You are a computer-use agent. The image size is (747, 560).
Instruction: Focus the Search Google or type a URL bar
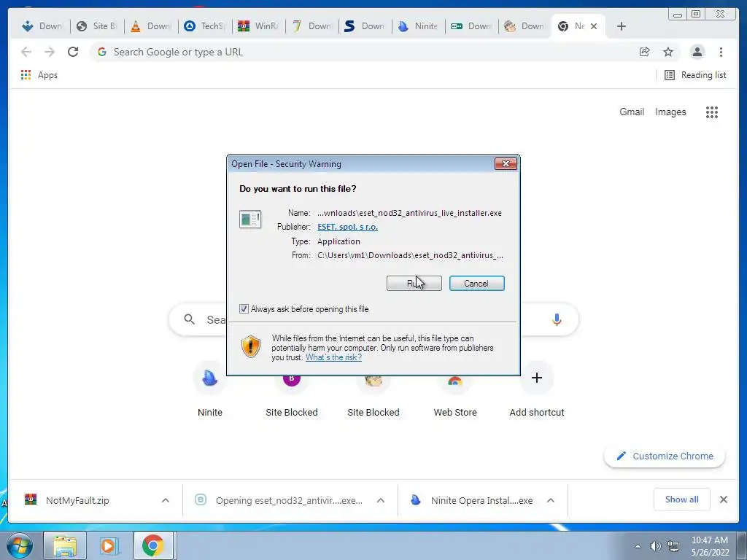click(x=362, y=52)
